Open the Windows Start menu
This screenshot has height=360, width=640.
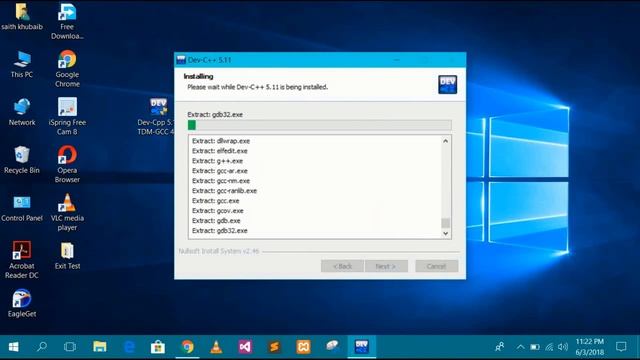click(13, 347)
